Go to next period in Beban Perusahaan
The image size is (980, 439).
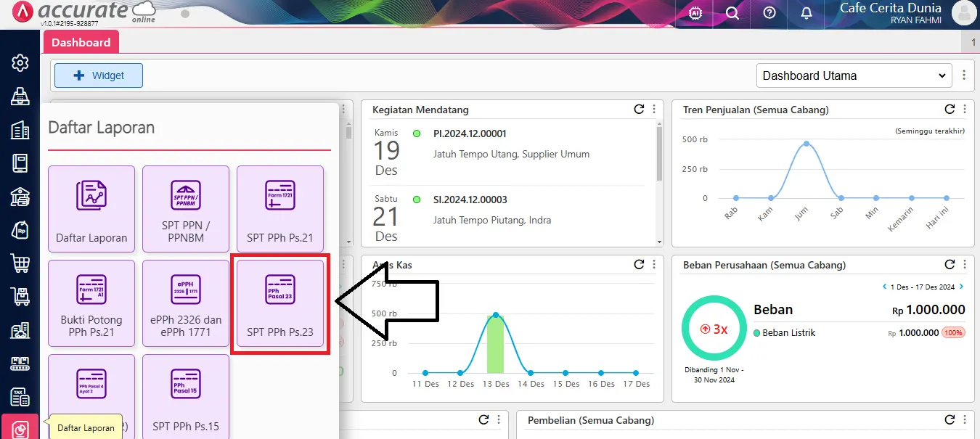pyautogui.click(x=962, y=287)
